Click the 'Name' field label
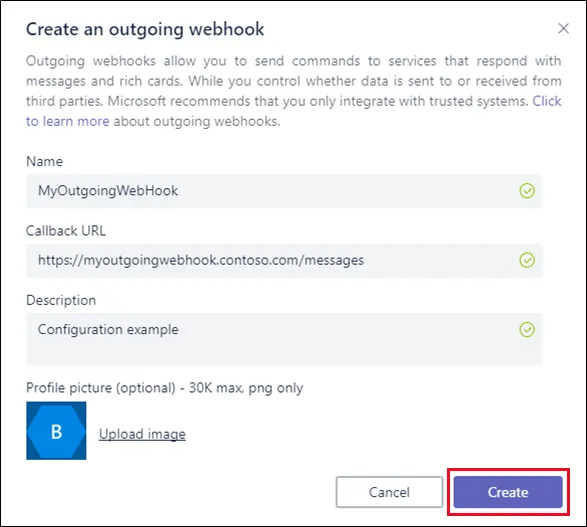The height and width of the screenshot is (527, 587). [x=45, y=161]
